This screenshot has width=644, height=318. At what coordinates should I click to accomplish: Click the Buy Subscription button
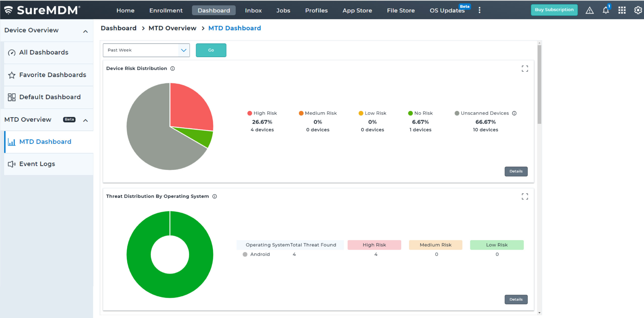click(x=554, y=10)
